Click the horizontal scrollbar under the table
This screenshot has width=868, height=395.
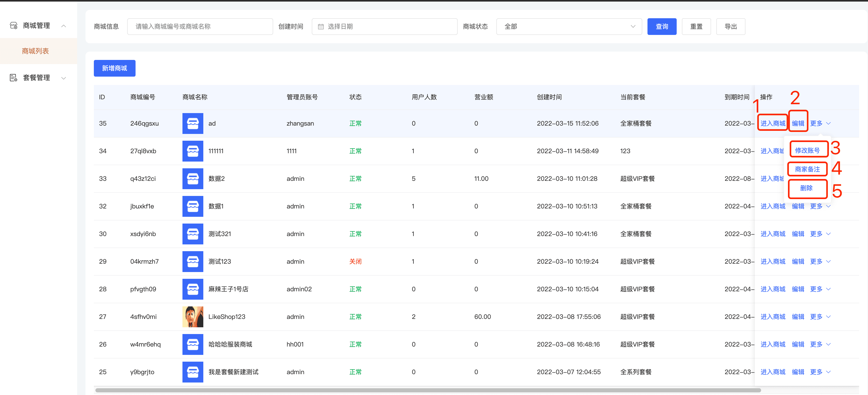click(428, 390)
